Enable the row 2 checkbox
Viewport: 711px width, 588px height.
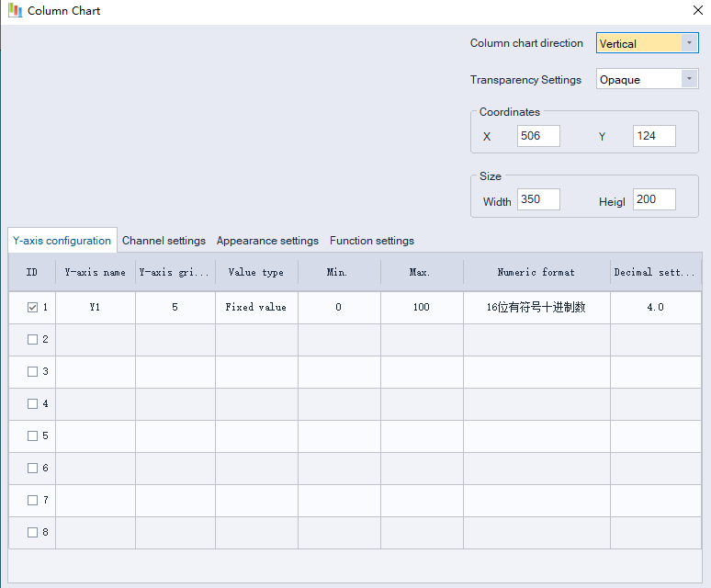pyautogui.click(x=33, y=340)
